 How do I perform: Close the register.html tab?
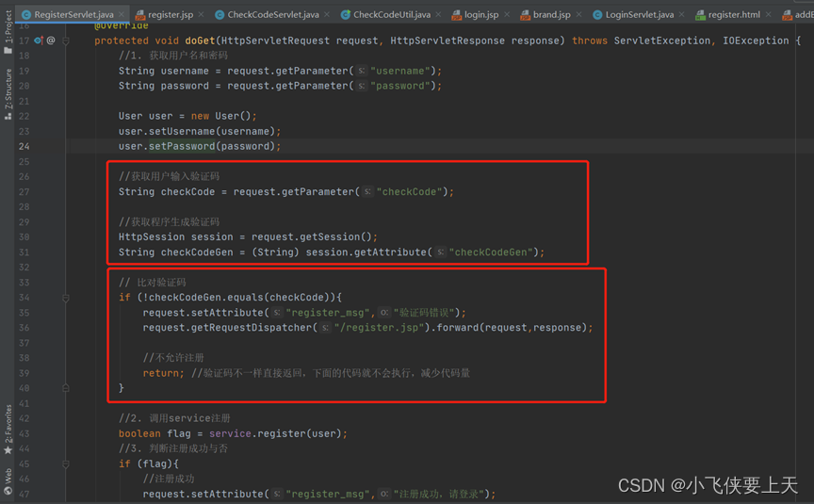768,14
